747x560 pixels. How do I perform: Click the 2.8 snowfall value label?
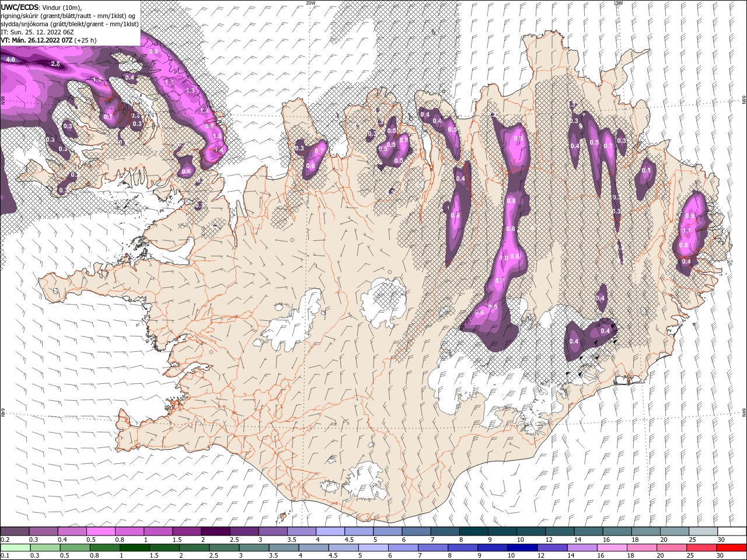(56, 64)
